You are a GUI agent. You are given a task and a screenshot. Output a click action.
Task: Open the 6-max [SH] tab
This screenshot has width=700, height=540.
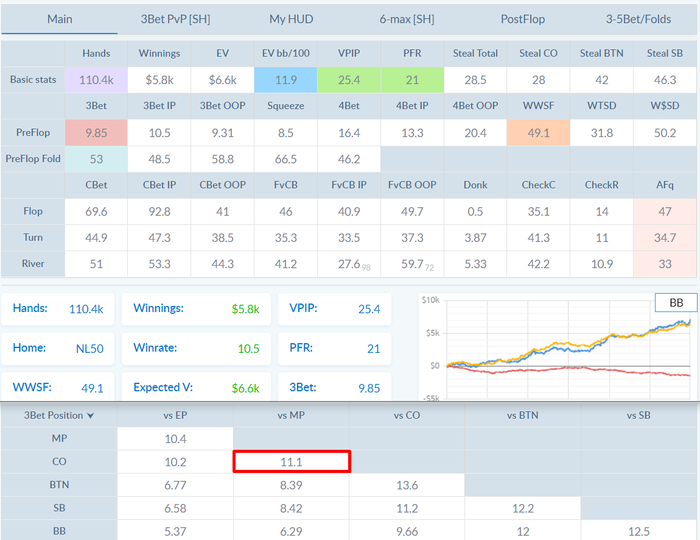click(x=407, y=19)
